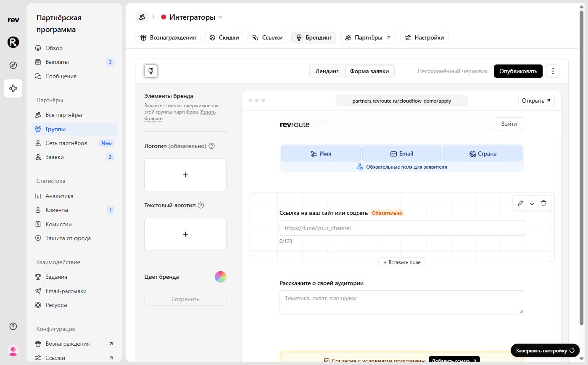This screenshot has width=588, height=365.
Task: Open the three-dot more options menu
Action: click(x=553, y=71)
